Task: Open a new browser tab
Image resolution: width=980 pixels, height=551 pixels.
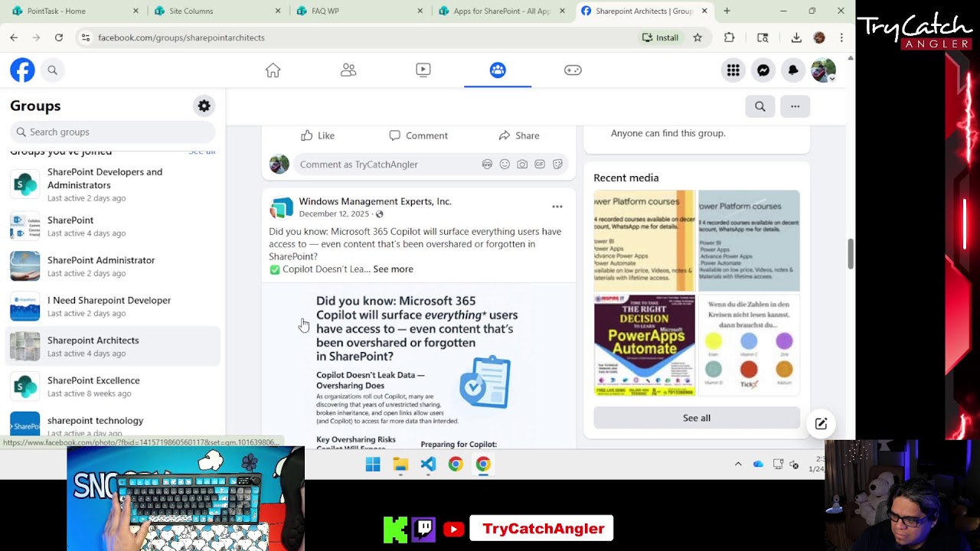Action: point(727,11)
